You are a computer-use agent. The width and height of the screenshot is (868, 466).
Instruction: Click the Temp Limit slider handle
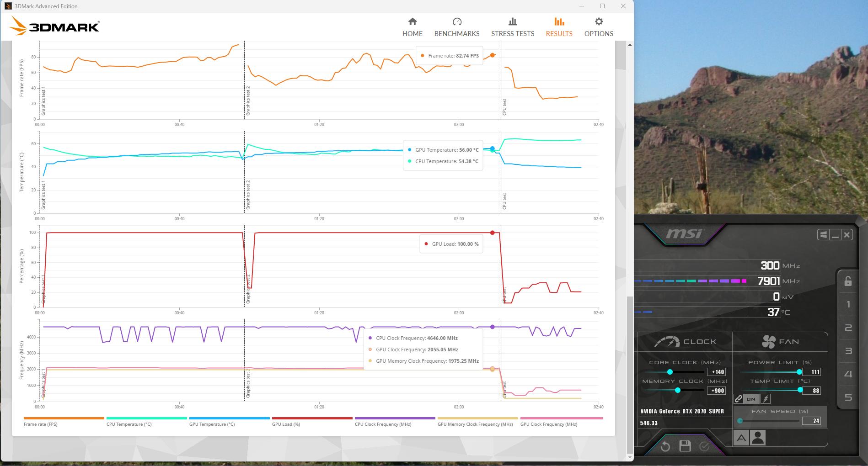click(x=800, y=390)
